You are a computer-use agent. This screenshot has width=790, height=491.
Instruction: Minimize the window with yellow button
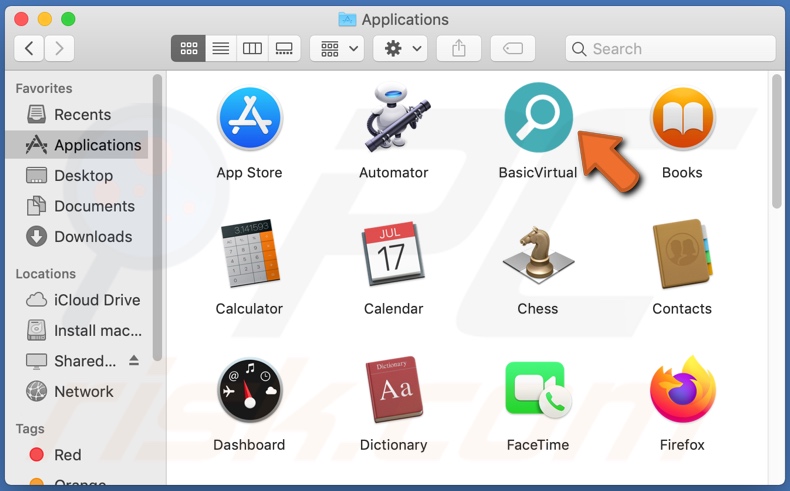point(45,19)
